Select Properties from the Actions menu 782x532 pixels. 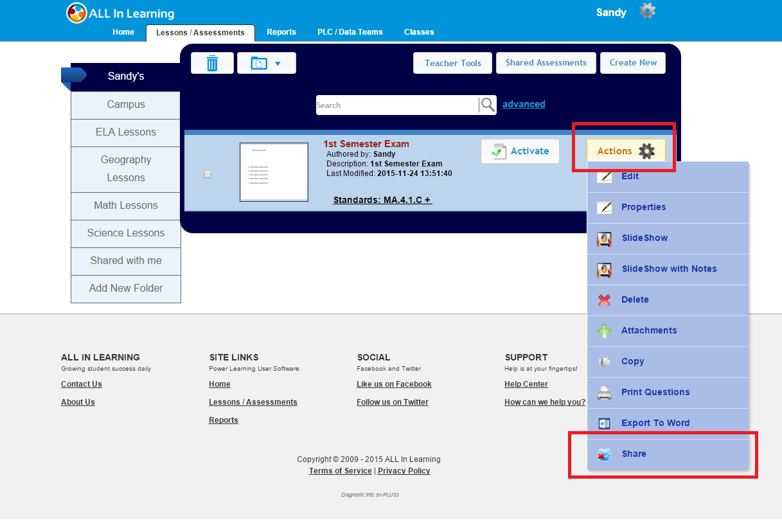tap(643, 207)
